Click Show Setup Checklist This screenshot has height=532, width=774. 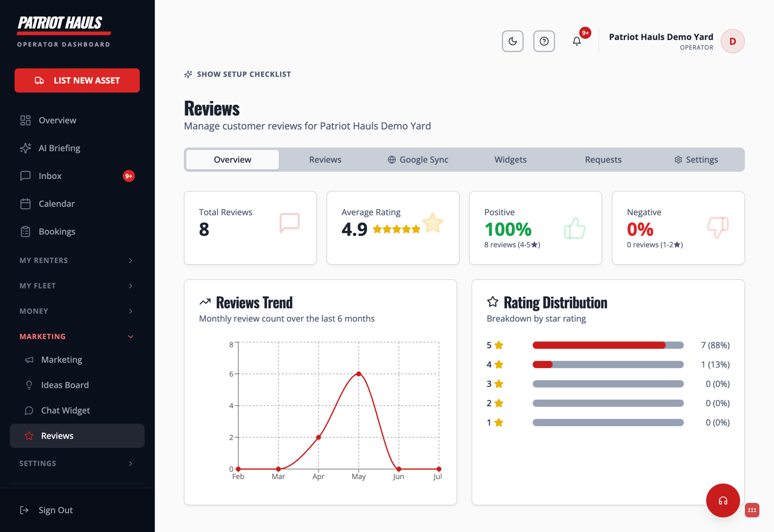point(238,74)
